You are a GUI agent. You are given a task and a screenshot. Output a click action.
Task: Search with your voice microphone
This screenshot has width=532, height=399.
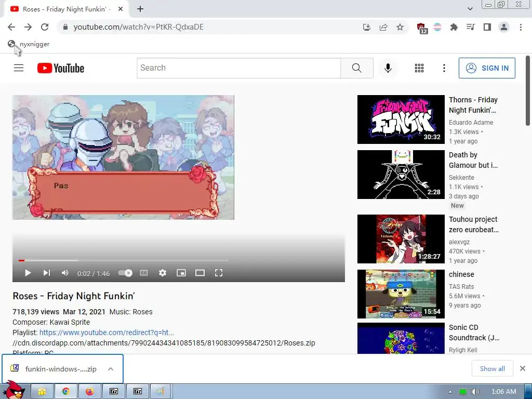pyautogui.click(x=388, y=68)
